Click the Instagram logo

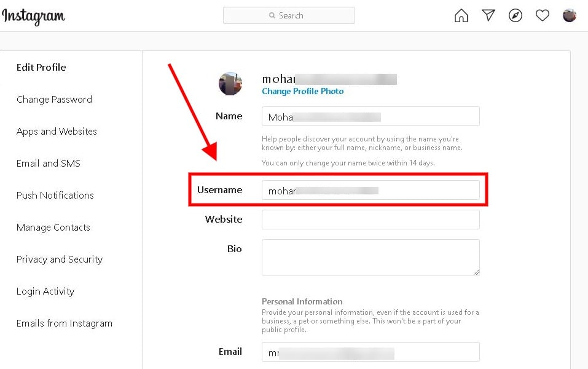coord(33,17)
